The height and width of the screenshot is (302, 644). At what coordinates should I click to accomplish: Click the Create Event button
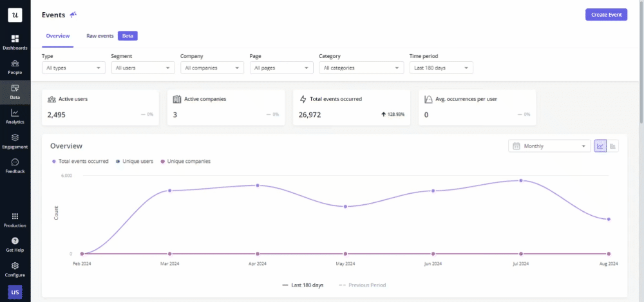605,15
